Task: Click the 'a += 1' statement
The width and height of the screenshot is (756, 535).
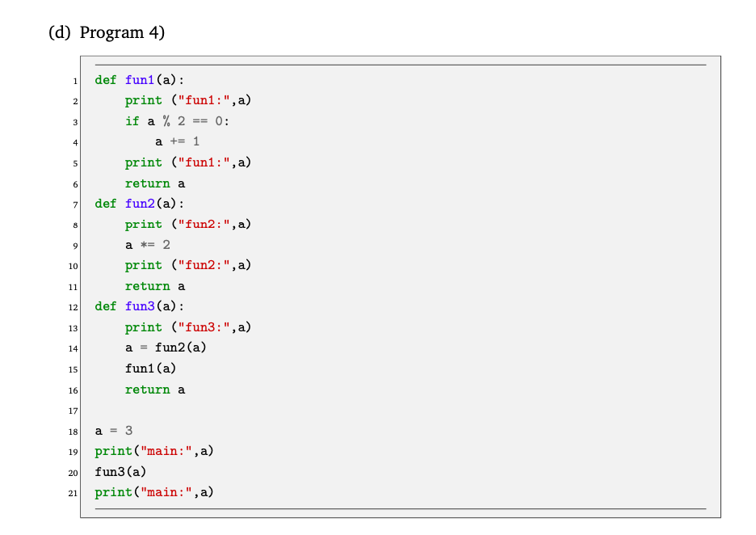Action: (177, 141)
